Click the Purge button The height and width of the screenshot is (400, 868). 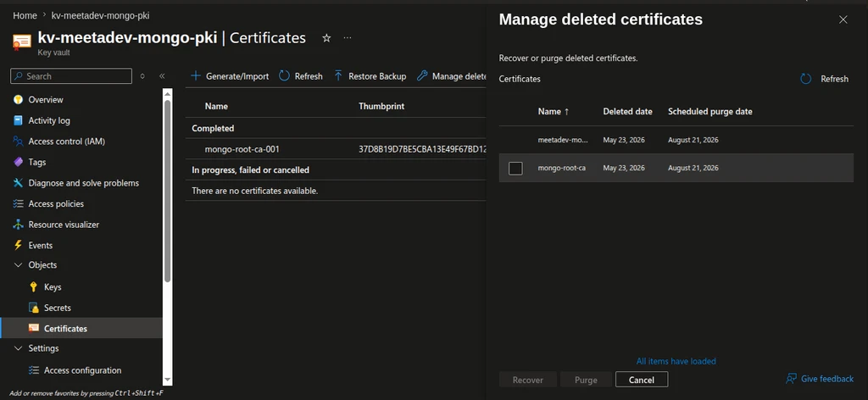pos(586,380)
